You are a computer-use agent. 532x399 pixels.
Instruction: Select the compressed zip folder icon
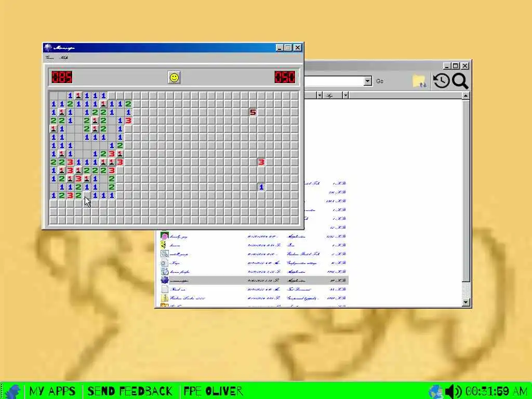[165, 298]
